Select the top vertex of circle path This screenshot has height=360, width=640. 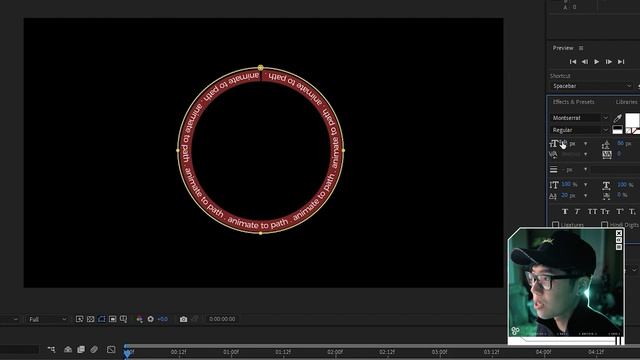pyautogui.click(x=260, y=68)
